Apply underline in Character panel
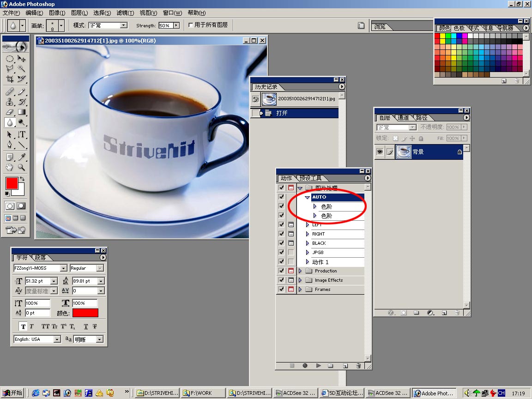Viewport: 532px width, 399px height. pos(86,326)
